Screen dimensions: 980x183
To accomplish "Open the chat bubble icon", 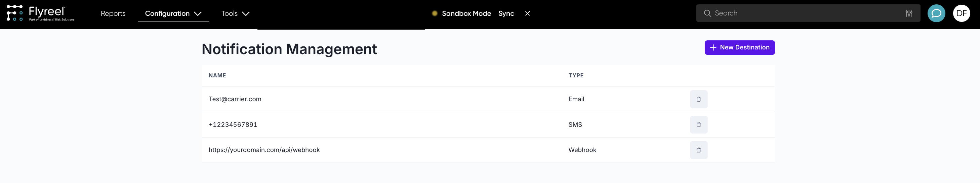I will [936, 13].
